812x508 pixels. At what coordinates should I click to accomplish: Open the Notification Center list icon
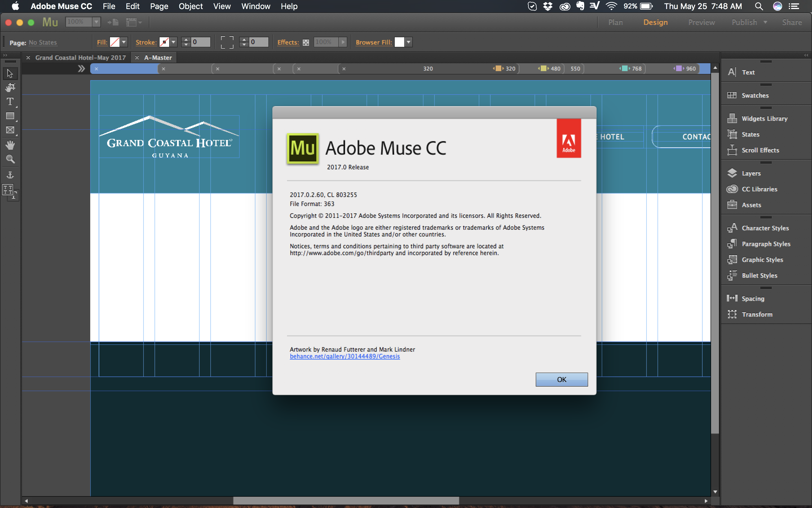(794, 6)
